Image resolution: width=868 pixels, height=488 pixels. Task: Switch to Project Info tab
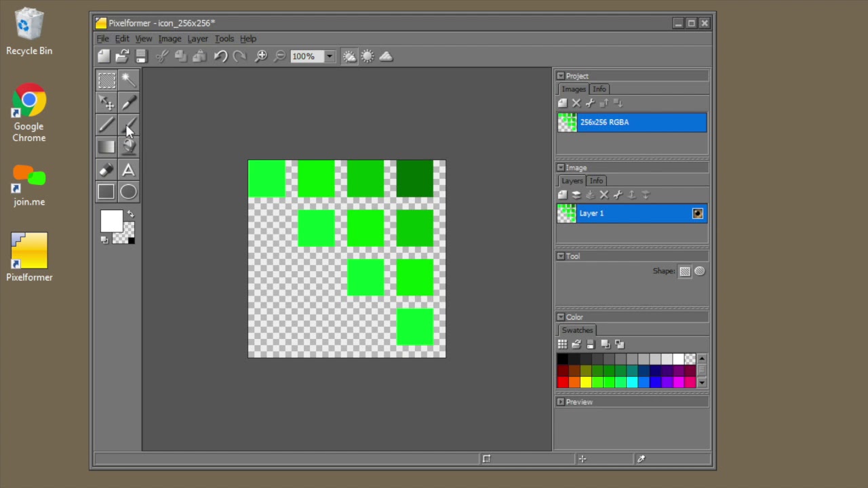[x=599, y=89]
